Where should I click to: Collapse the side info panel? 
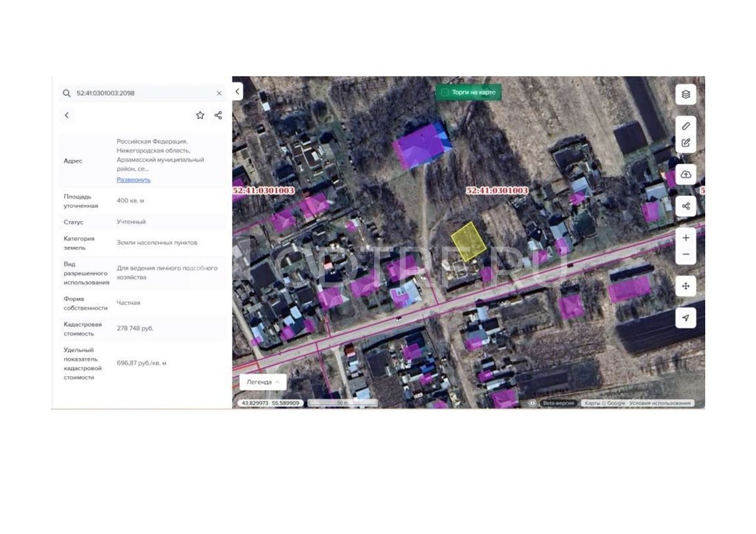(237, 92)
